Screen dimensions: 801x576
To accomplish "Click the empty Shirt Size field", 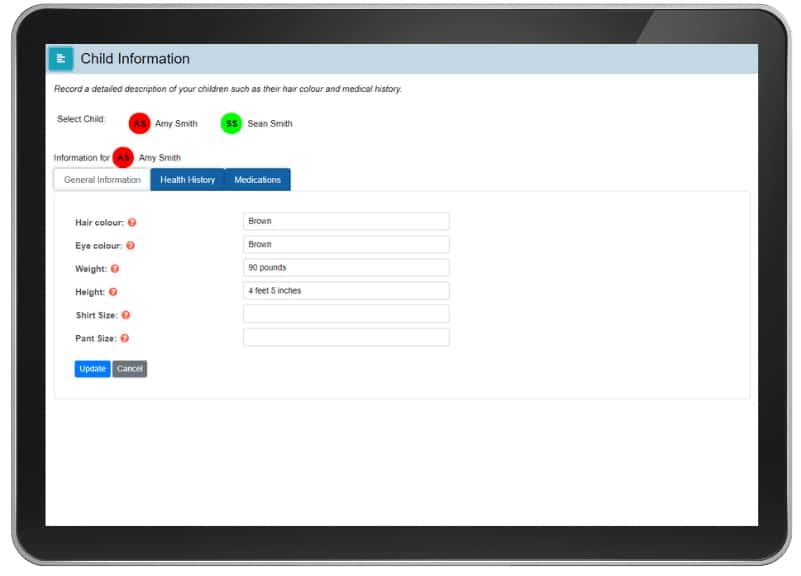I will (x=346, y=314).
